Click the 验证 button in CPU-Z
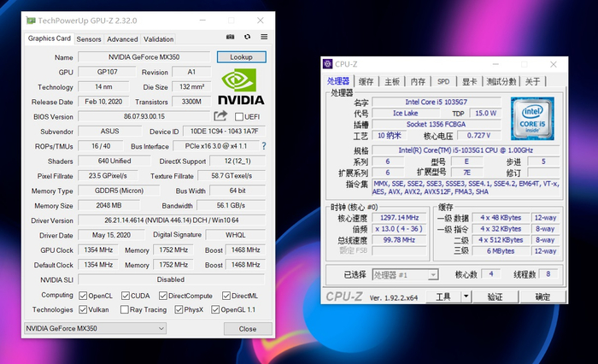This screenshot has width=598, height=364. click(495, 296)
